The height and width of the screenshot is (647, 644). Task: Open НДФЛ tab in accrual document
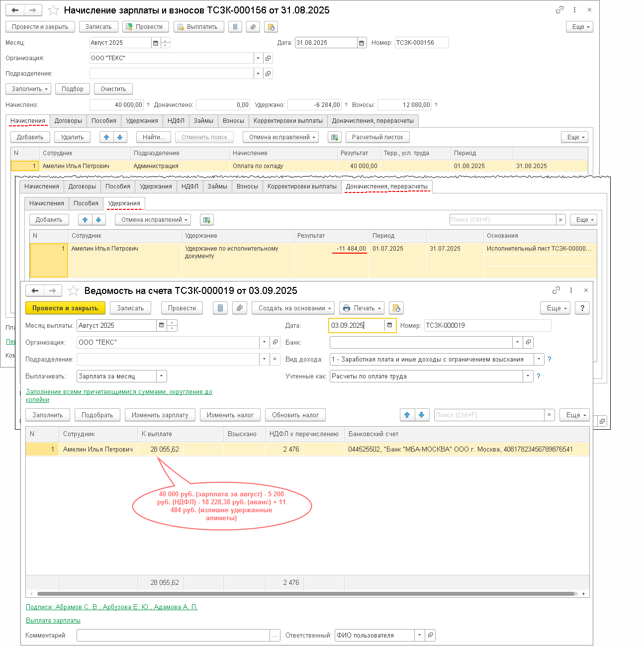[x=176, y=121]
